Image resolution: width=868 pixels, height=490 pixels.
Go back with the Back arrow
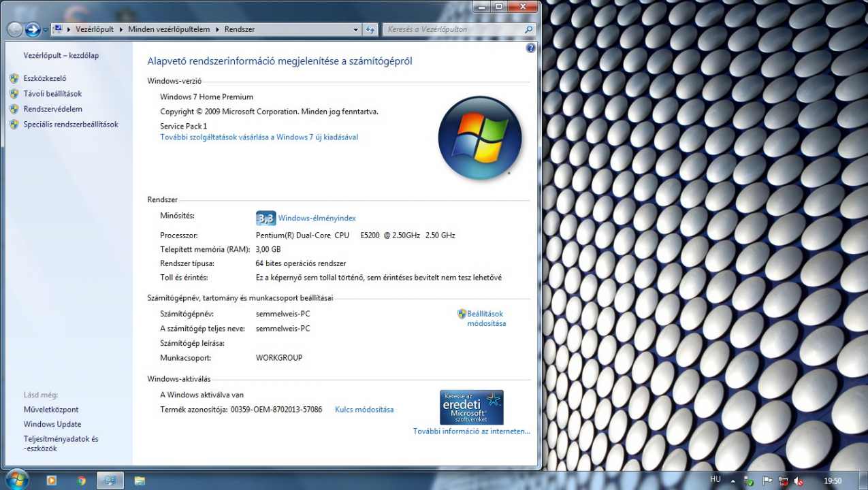point(15,29)
